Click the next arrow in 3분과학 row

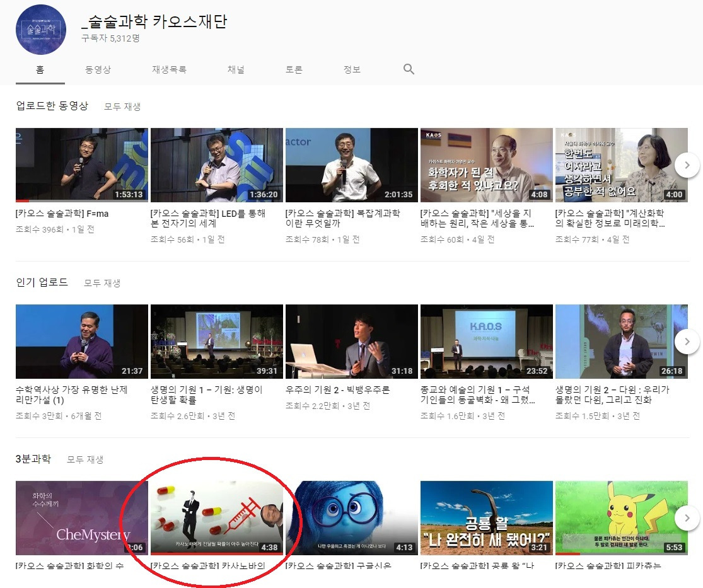[x=687, y=517]
